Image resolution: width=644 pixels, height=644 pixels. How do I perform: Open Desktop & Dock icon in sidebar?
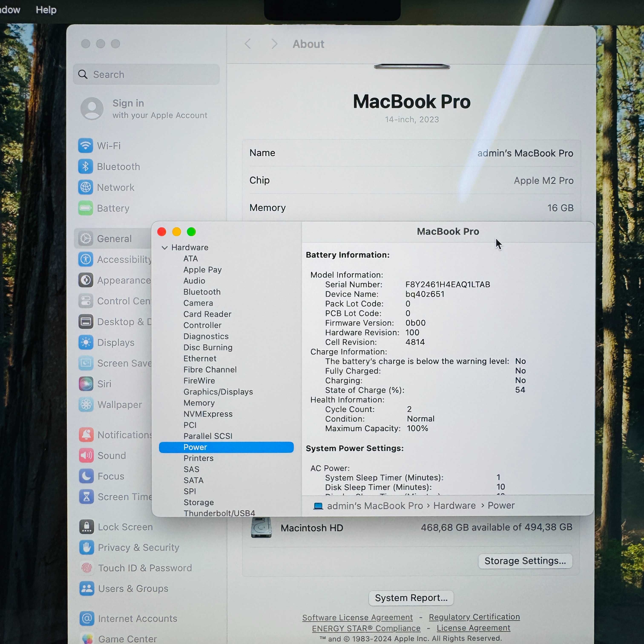[x=86, y=322]
